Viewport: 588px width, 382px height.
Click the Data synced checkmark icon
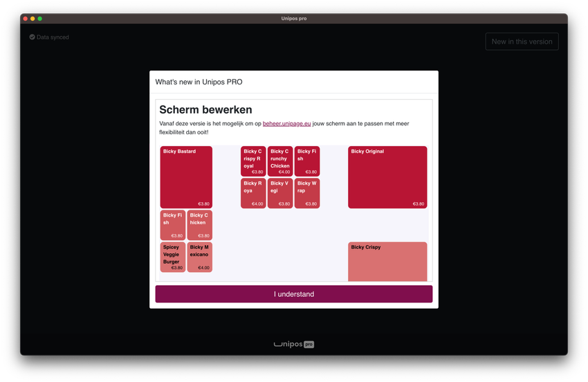click(x=32, y=37)
